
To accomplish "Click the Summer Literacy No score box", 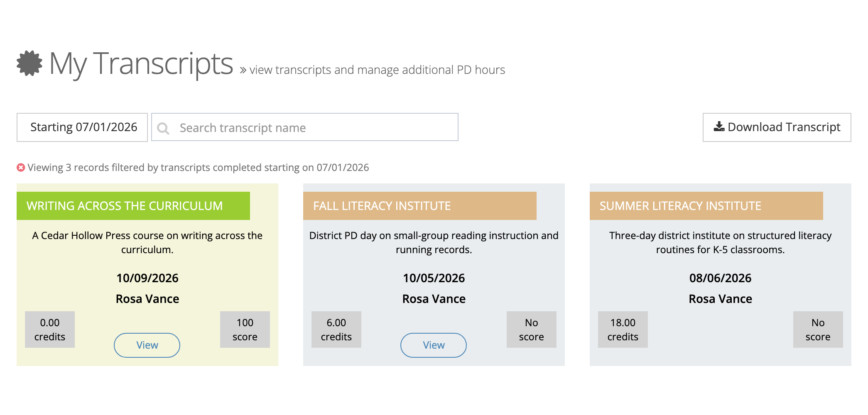I will 818,330.
